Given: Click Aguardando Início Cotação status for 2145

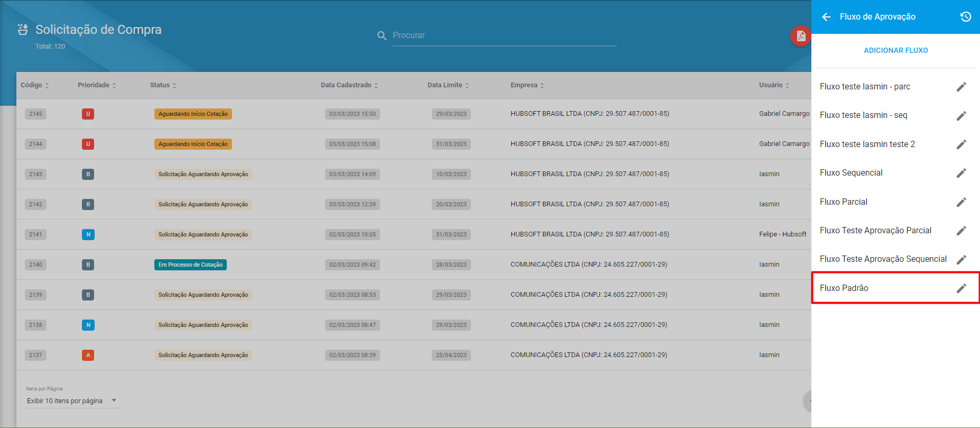Looking at the screenshot, I should pyautogui.click(x=193, y=114).
